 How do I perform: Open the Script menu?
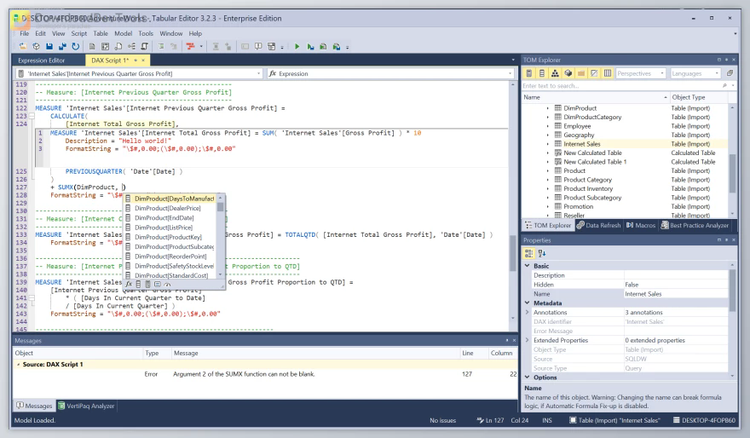tap(79, 33)
